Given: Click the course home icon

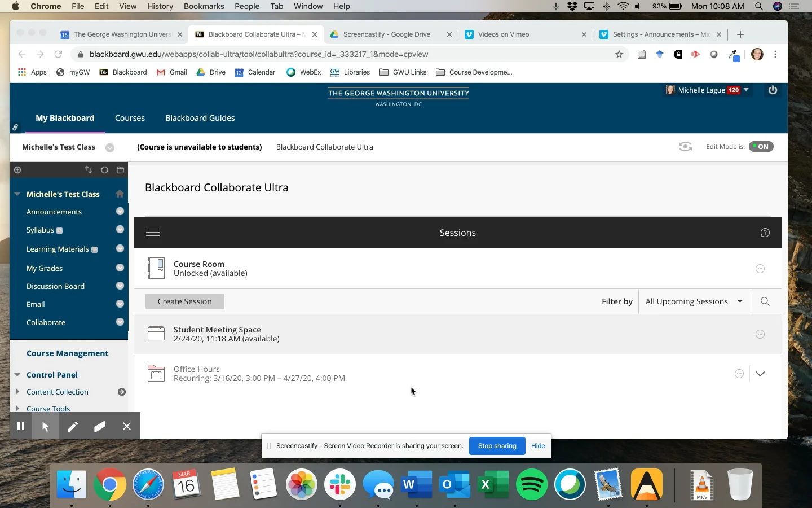Looking at the screenshot, I should click(x=120, y=194).
